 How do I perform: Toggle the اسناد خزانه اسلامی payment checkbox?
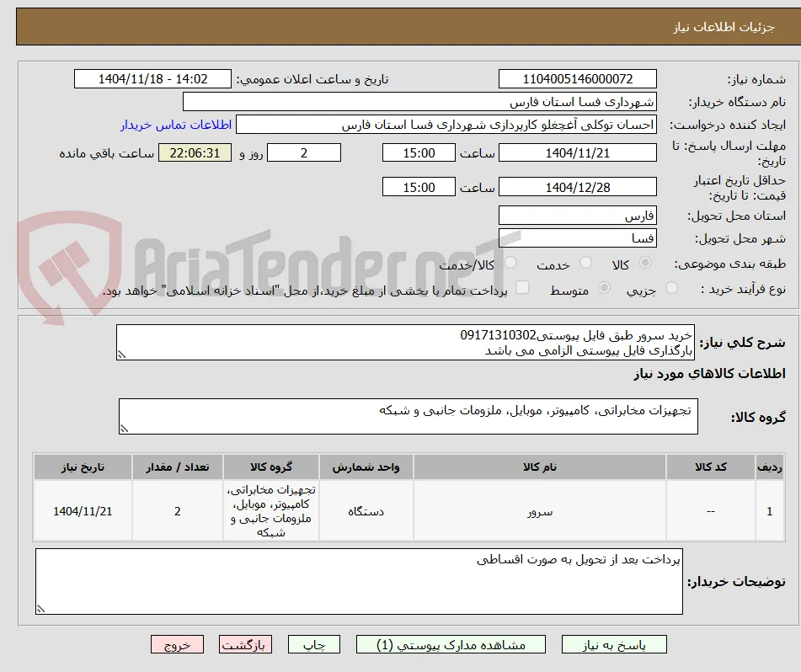pos(521,287)
